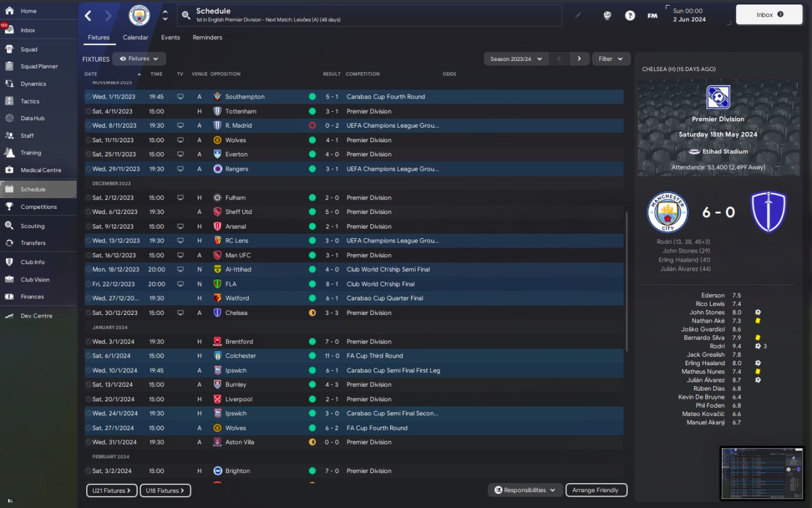Viewport: 812px width, 508px height.
Task: Toggle the row selector for the R. Madrid fixture
Action: (x=88, y=126)
